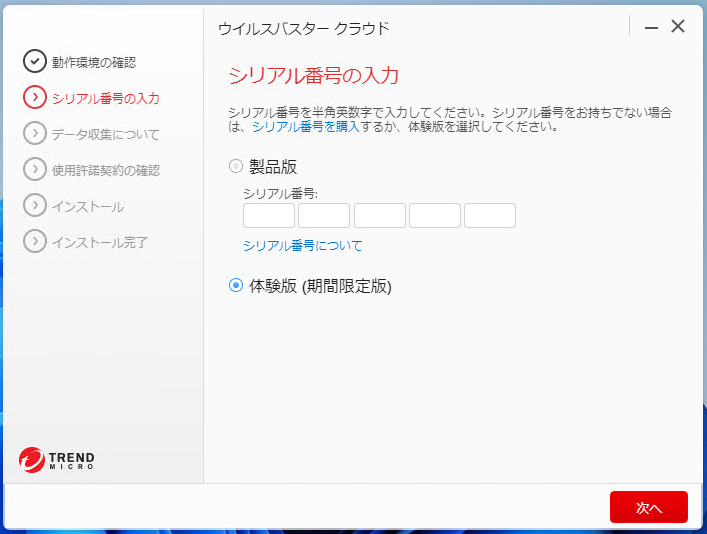The image size is (707, 534).
Task: Click the arrow icon beside インストール step
Action: (35, 205)
